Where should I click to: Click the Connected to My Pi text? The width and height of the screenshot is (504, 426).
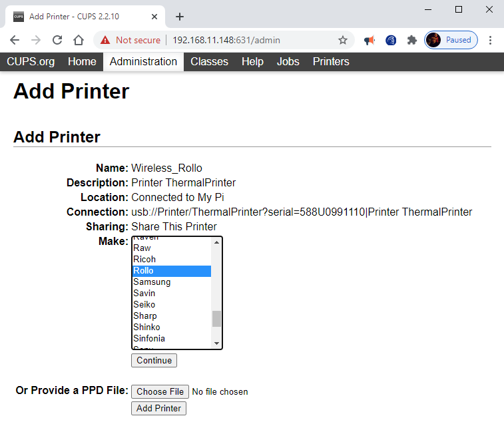178,197
